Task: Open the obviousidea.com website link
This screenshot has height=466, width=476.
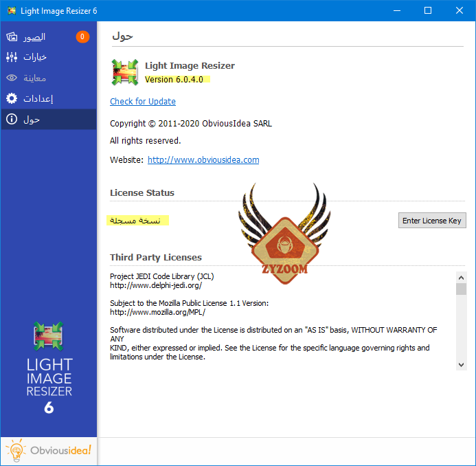Action: point(203,159)
